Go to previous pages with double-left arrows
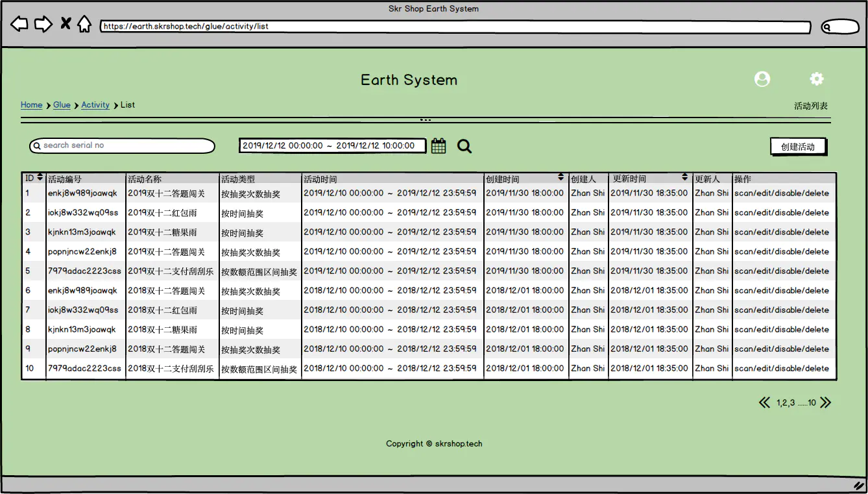 click(x=765, y=402)
